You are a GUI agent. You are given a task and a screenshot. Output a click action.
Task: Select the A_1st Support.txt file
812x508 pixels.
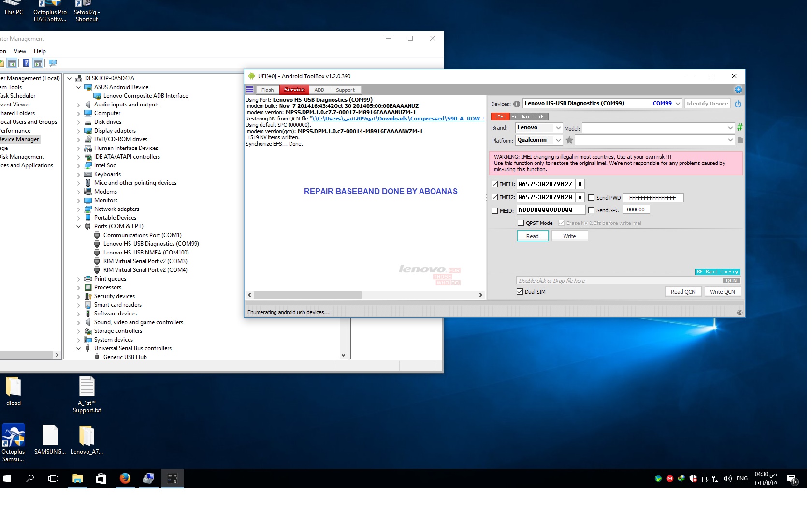tap(87, 394)
